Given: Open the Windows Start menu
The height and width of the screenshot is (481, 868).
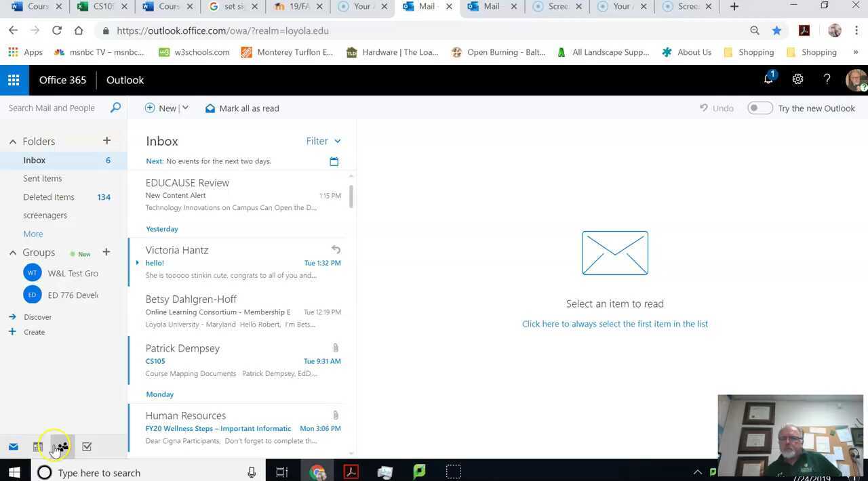Looking at the screenshot, I should click(14, 472).
